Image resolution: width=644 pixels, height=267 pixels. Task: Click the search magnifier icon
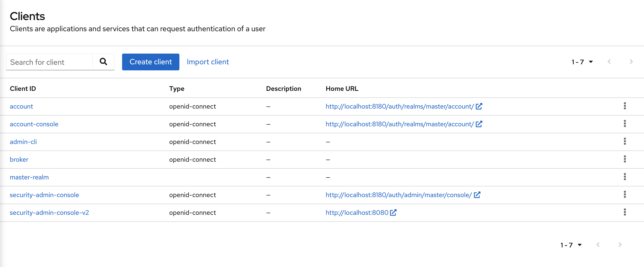[x=103, y=62]
